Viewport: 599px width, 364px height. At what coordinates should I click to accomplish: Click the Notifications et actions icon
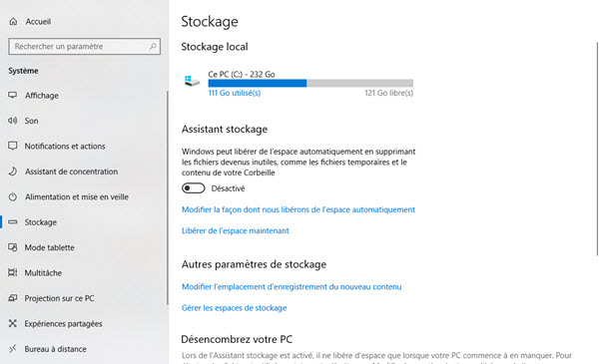[x=13, y=146]
